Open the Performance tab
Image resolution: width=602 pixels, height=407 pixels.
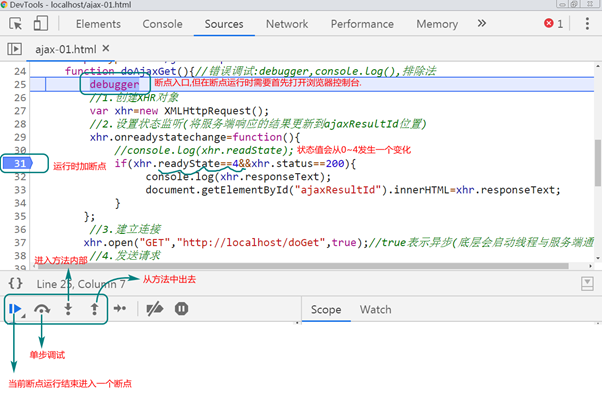click(x=362, y=24)
